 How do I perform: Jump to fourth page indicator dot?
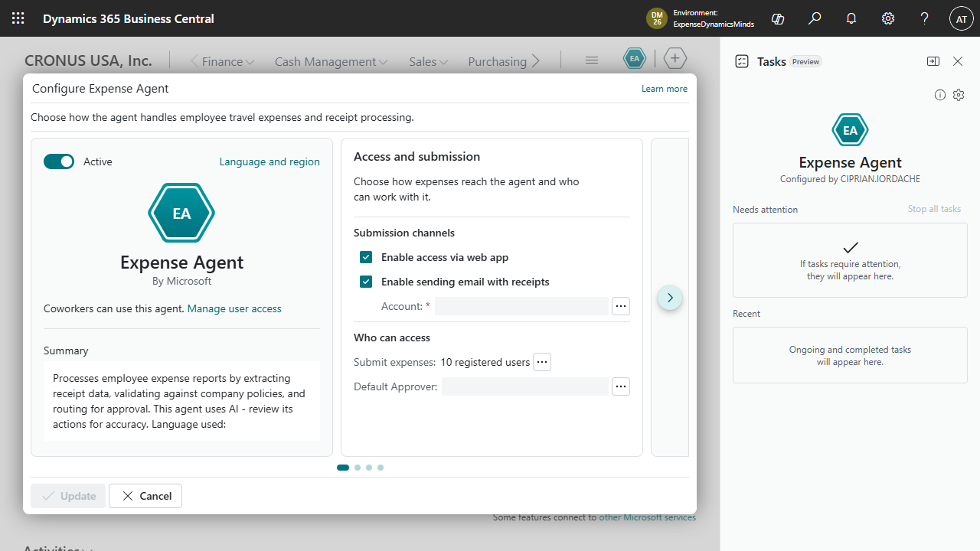[381, 468]
